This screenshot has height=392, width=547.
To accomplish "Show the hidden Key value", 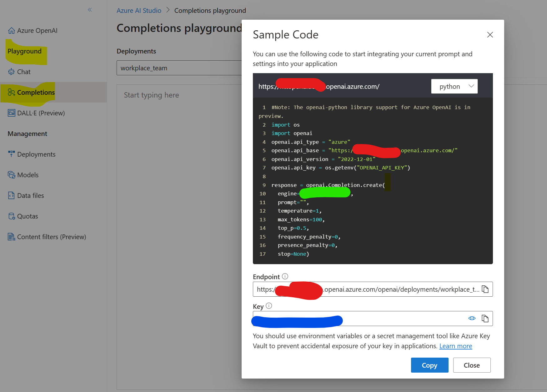I will pos(472,318).
